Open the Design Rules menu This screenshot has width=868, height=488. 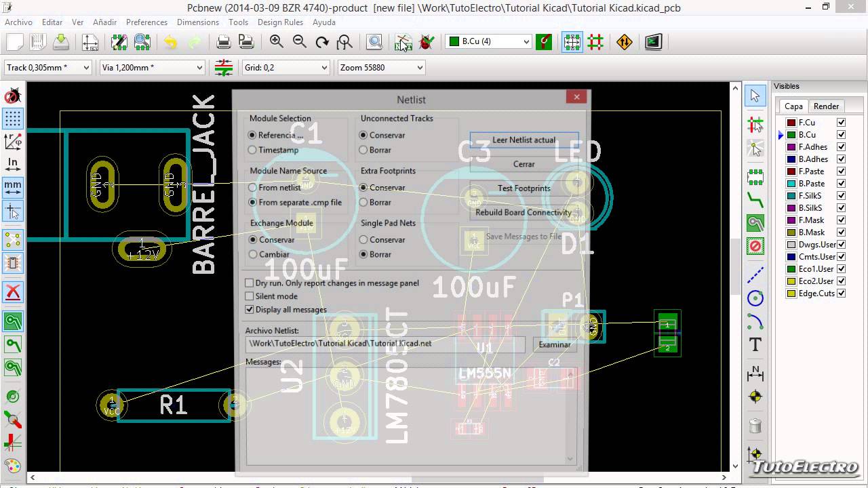280,22
